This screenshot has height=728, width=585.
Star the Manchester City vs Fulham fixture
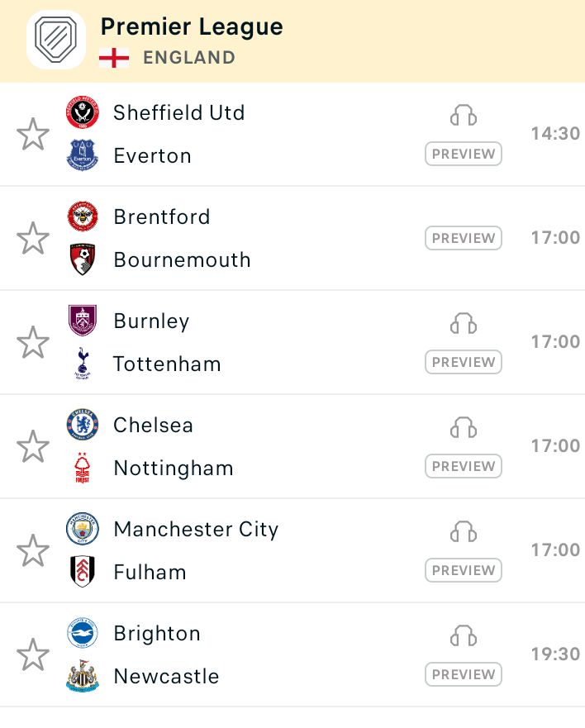click(33, 550)
